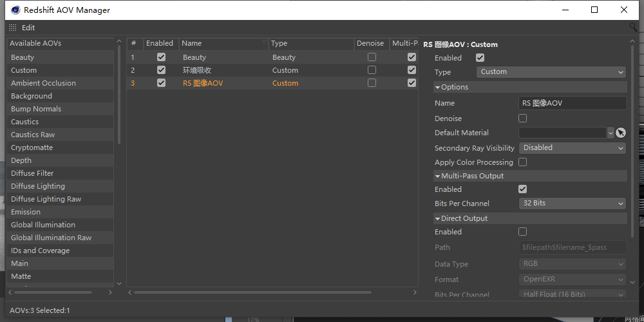Screen dimensions: 644x322
Task: Click the Default Material link field
Action: point(563,133)
